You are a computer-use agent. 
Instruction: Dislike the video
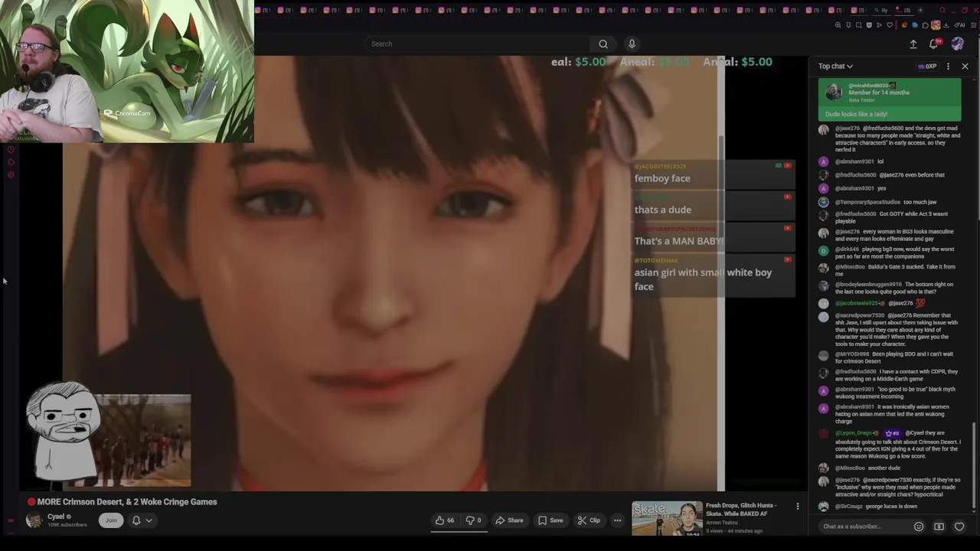pyautogui.click(x=473, y=520)
